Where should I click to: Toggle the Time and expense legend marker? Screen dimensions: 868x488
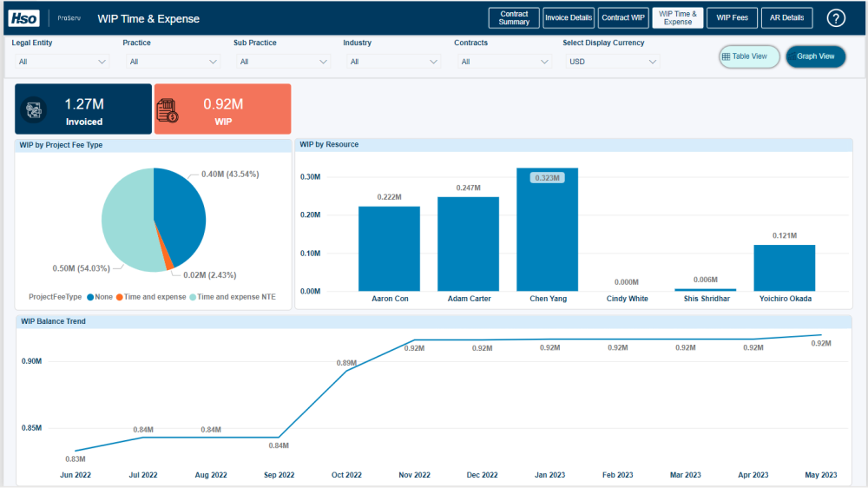[x=120, y=297]
